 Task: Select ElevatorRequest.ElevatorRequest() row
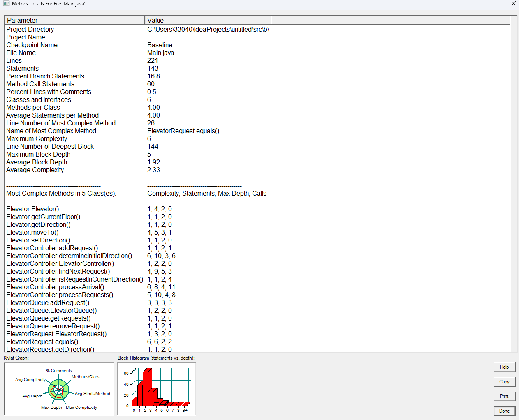point(138,334)
